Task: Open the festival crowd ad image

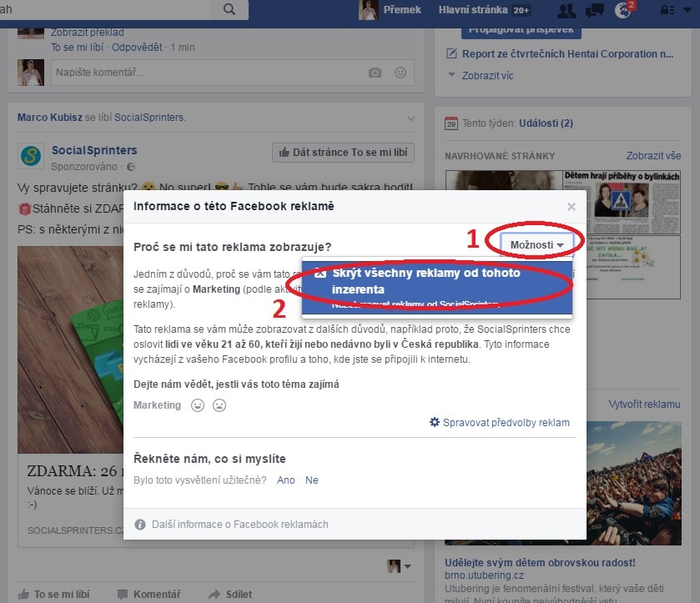Action: pos(634,484)
